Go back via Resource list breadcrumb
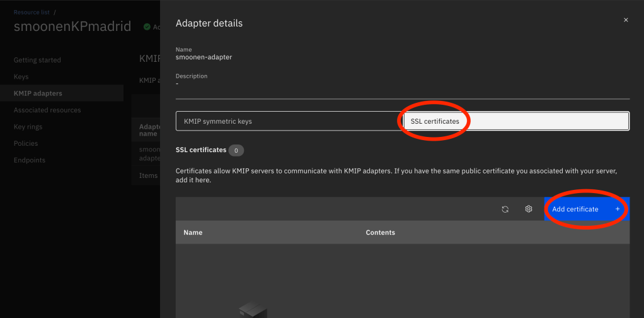Viewport: 644px width, 318px height. coord(32,12)
